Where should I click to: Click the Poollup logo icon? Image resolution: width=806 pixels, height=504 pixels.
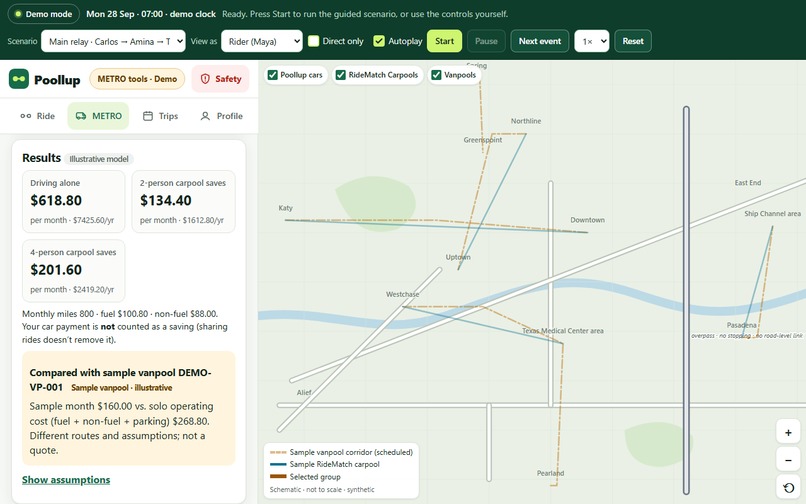[19, 79]
